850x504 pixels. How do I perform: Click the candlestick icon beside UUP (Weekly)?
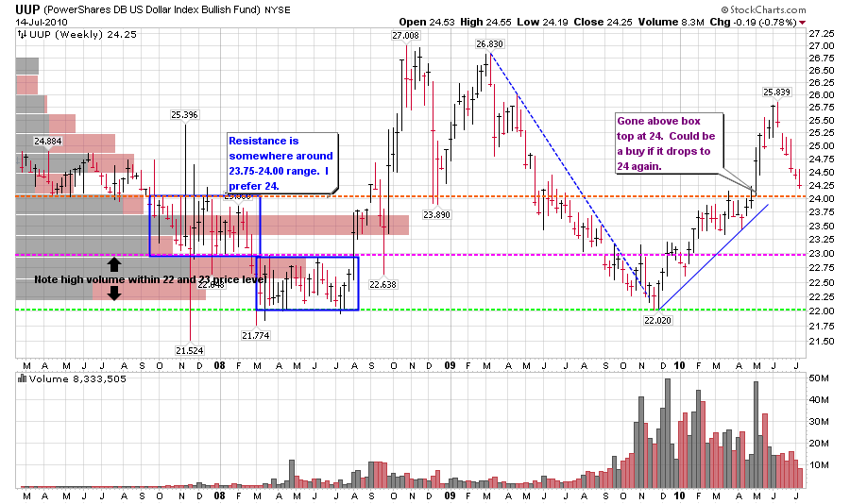click(22, 35)
